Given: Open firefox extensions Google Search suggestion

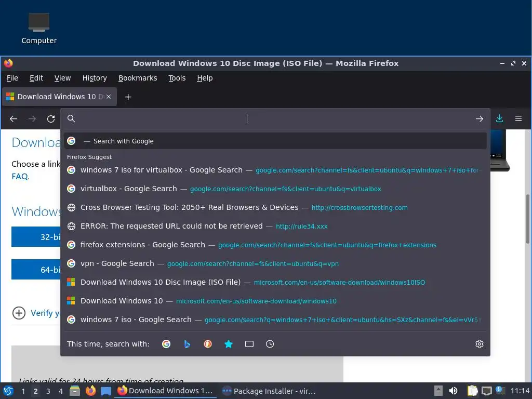Looking at the screenshot, I should click(275, 245).
